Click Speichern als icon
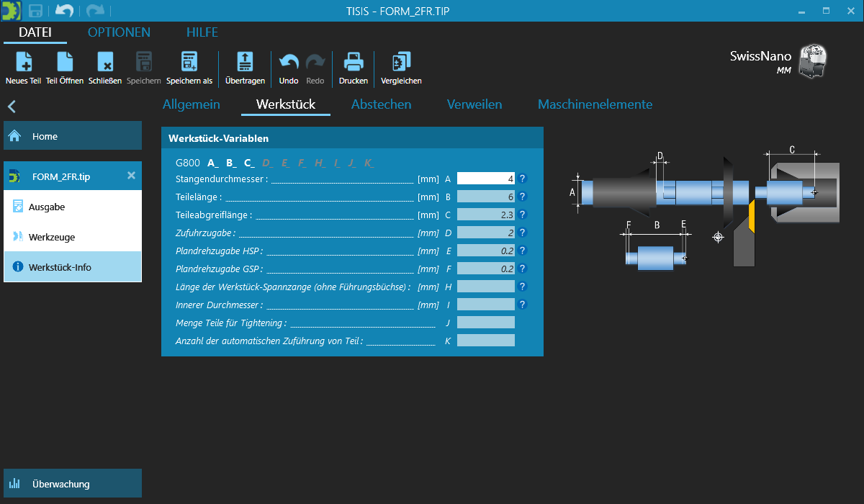864x504 pixels. (189, 63)
